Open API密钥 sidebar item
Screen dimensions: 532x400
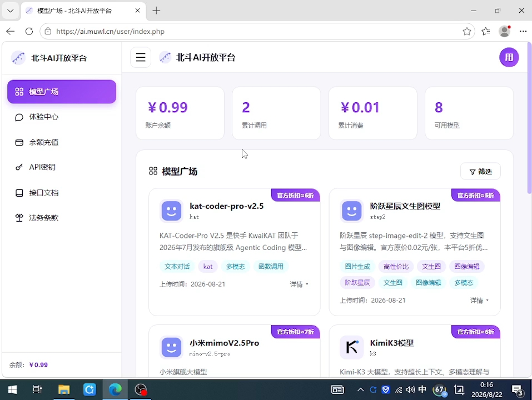point(62,167)
